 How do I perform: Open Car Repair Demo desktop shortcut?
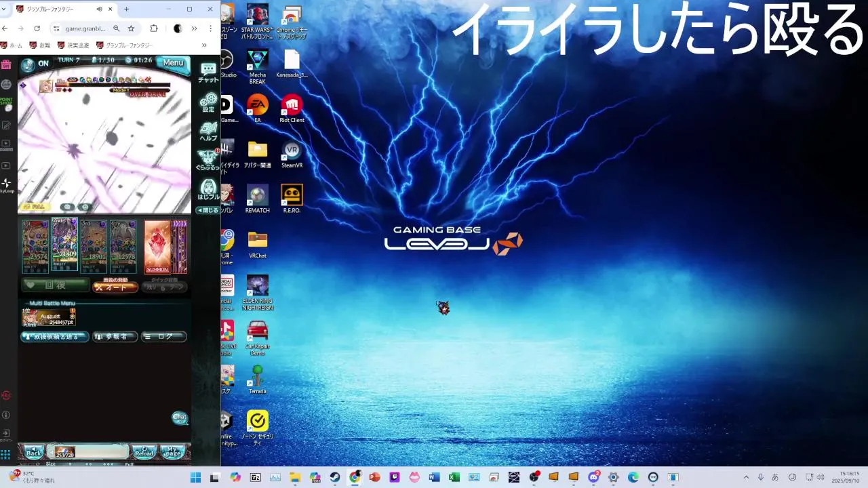point(258,338)
